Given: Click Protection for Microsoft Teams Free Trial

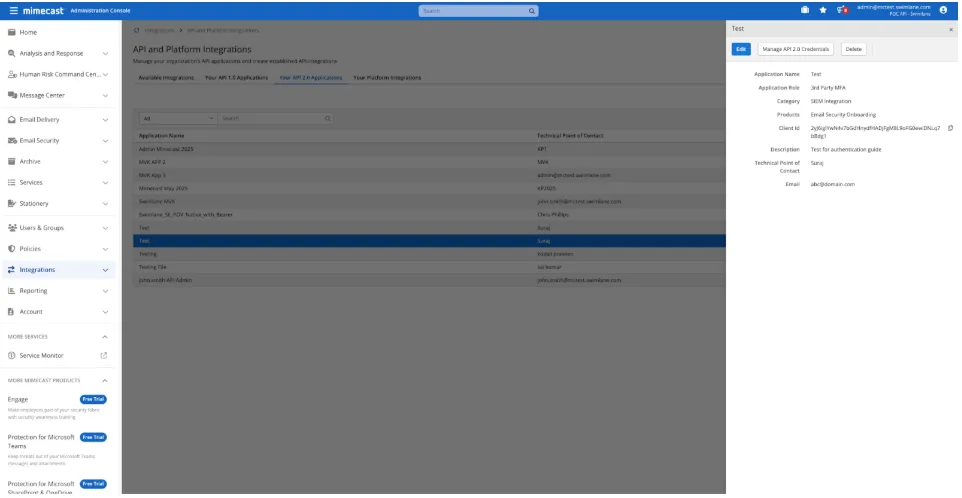Looking at the screenshot, I should pos(93,437).
